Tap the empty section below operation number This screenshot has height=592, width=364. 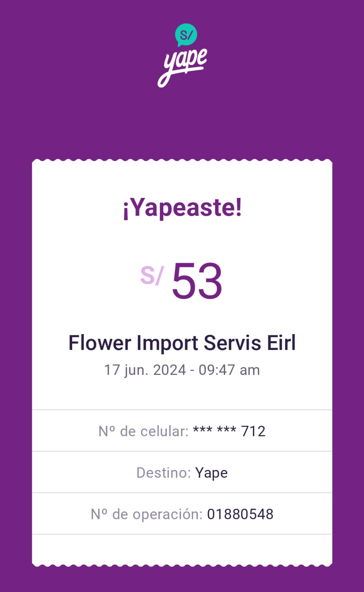point(182,549)
